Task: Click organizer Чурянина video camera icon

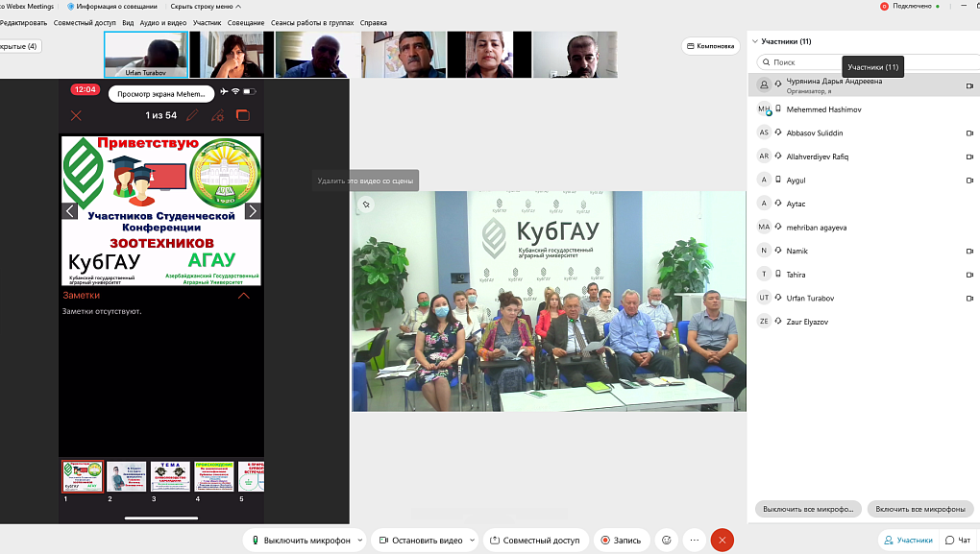Action: (969, 86)
